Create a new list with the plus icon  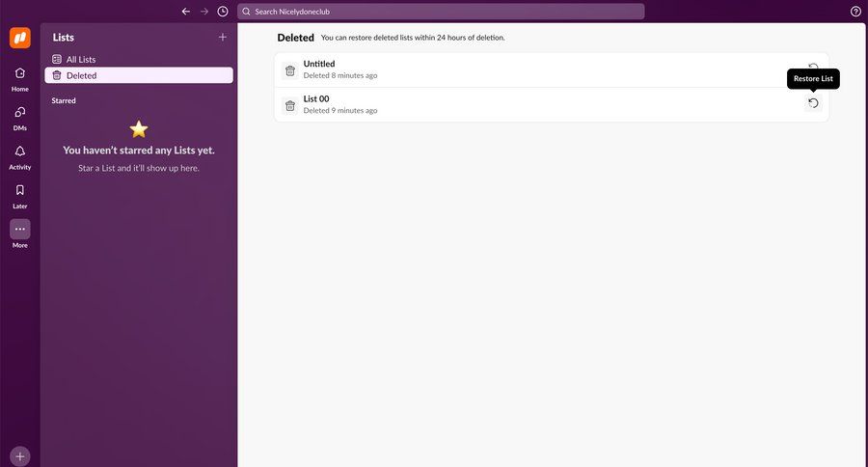point(223,37)
